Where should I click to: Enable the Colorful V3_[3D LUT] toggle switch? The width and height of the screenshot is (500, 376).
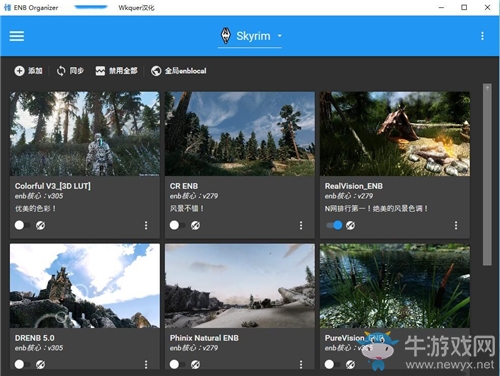tap(22, 225)
